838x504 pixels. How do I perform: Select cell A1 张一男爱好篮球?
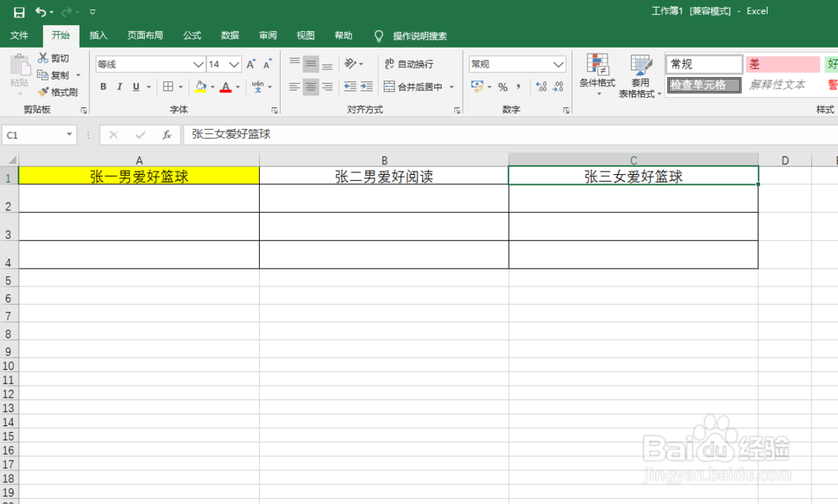coord(139,176)
